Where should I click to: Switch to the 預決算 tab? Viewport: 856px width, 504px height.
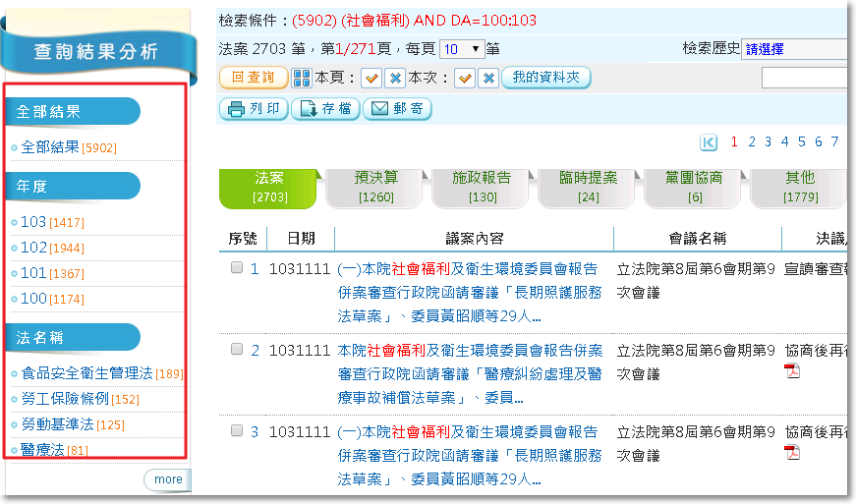click(x=377, y=187)
